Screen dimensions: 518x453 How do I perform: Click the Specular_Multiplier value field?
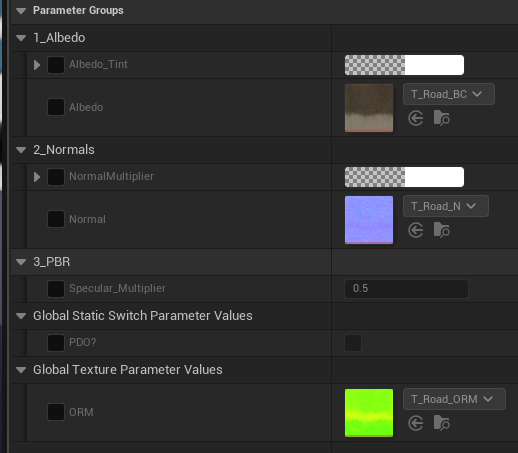(x=406, y=289)
